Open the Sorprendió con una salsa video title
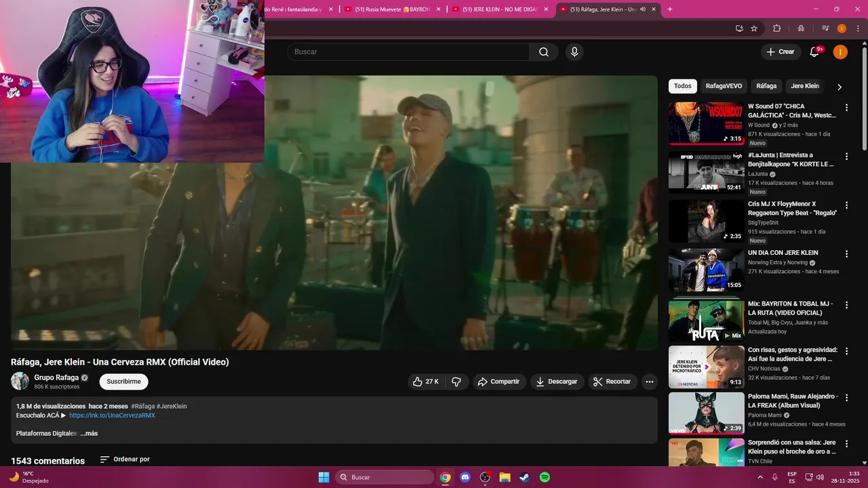Viewport: 868px width, 488px height. 792,447
